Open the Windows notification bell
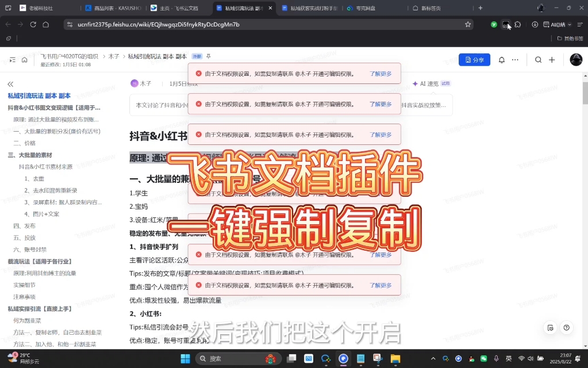Image resolution: width=588 pixels, height=368 pixels. click(x=578, y=359)
